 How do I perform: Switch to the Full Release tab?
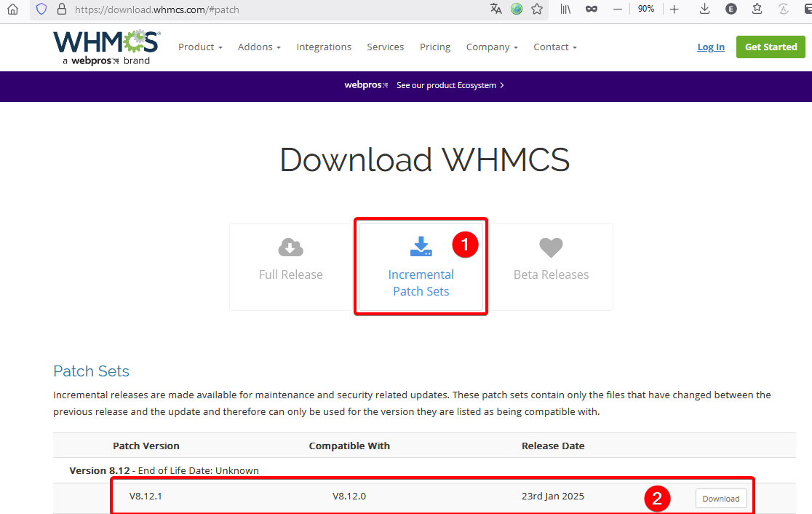click(x=291, y=267)
